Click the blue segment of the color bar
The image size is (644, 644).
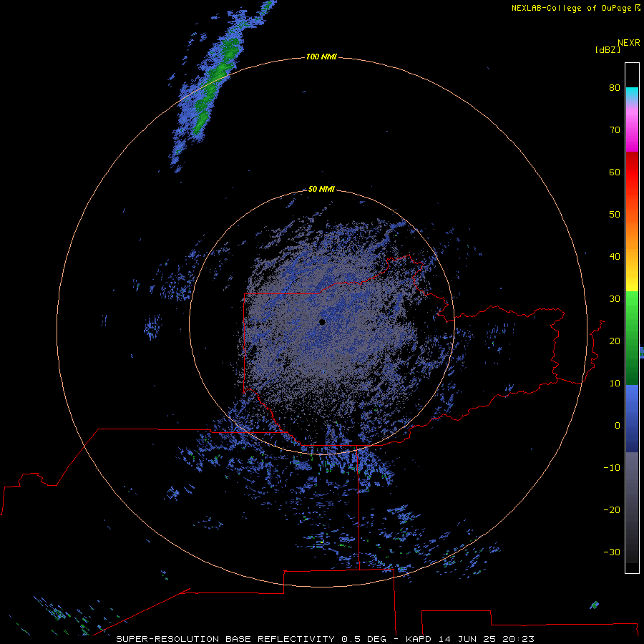point(632,418)
